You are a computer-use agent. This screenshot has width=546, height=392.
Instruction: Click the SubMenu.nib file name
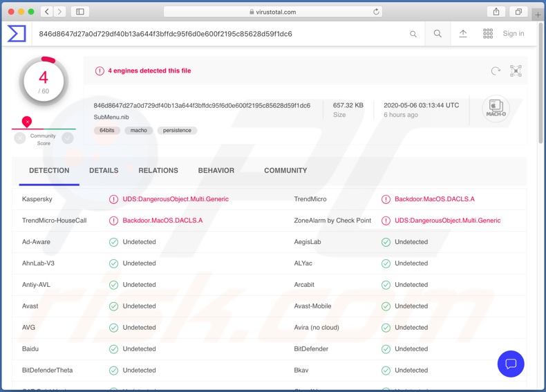(x=111, y=117)
